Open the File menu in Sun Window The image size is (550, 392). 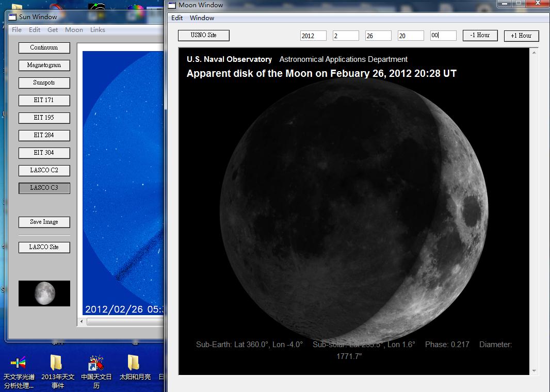17,30
